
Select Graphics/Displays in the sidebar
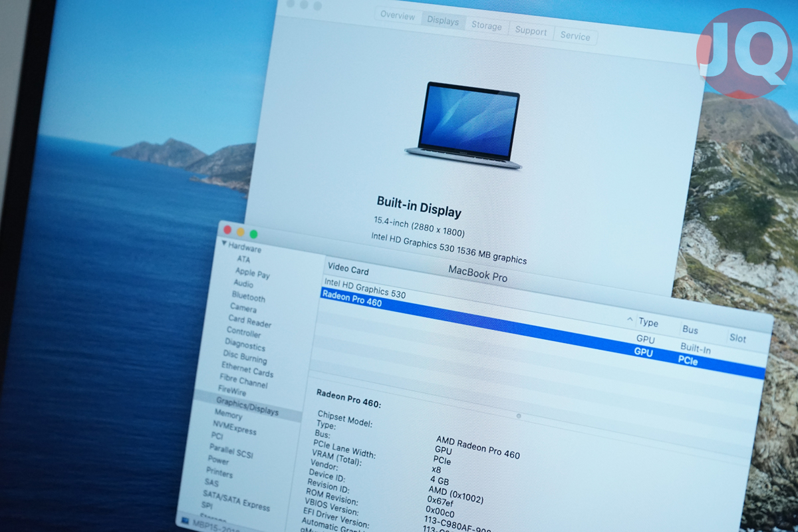tap(247, 406)
